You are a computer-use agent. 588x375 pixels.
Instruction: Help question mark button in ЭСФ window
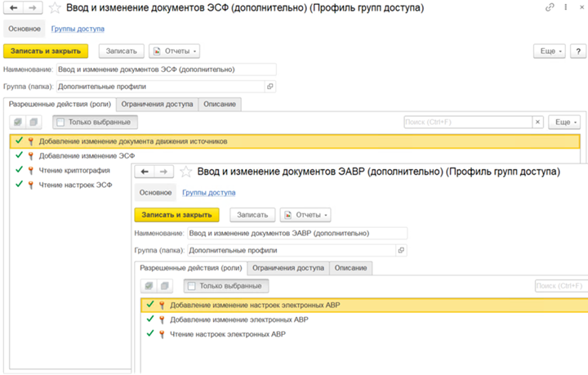click(578, 51)
